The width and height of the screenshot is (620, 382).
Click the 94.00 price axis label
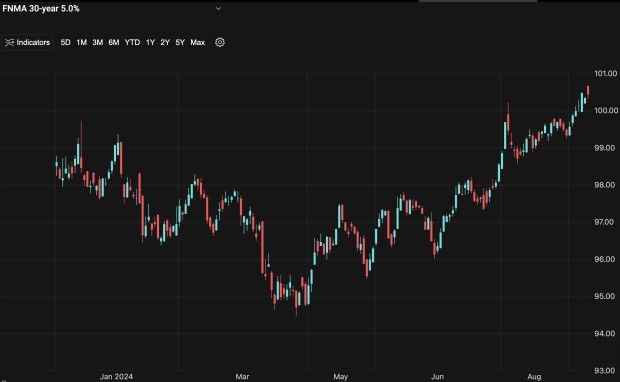point(605,333)
